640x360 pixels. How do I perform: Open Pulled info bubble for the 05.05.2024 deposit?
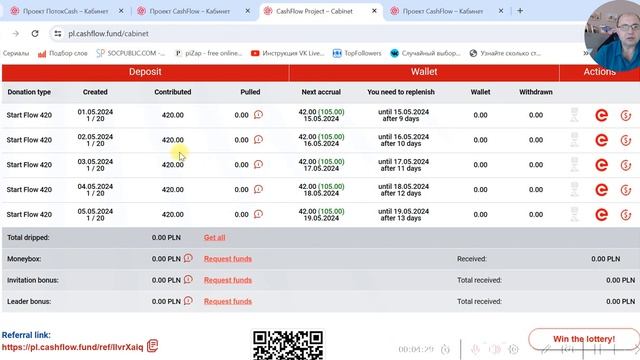pyautogui.click(x=258, y=214)
